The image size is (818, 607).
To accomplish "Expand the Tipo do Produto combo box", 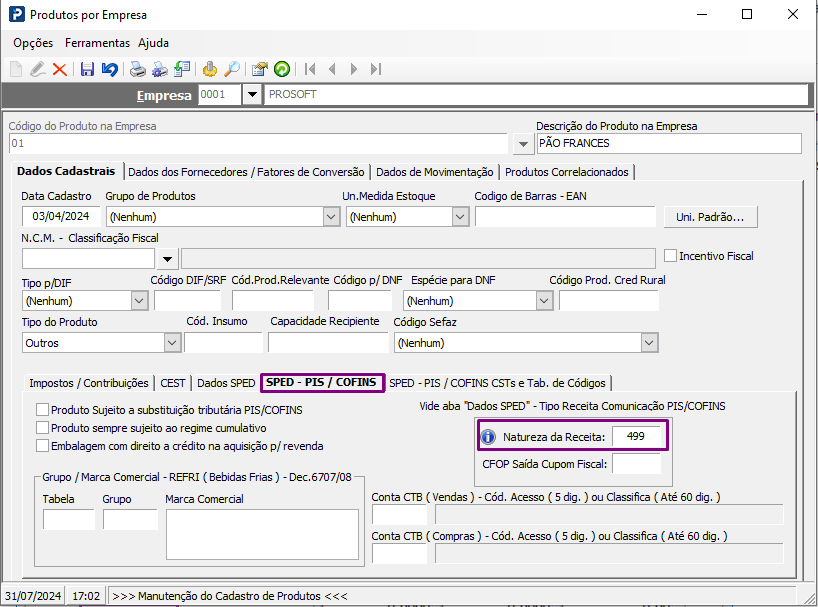I will tap(172, 343).
